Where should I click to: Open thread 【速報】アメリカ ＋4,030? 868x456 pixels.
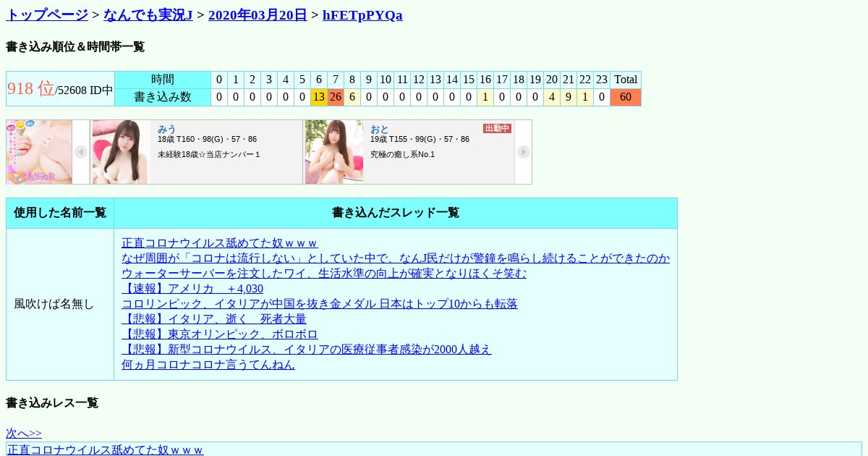coord(192,289)
